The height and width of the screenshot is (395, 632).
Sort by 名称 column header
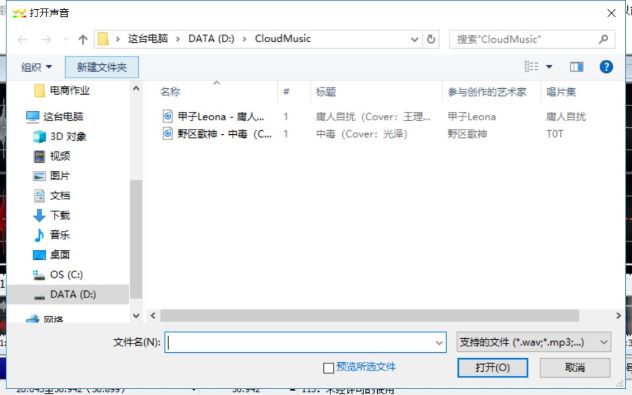coord(170,92)
